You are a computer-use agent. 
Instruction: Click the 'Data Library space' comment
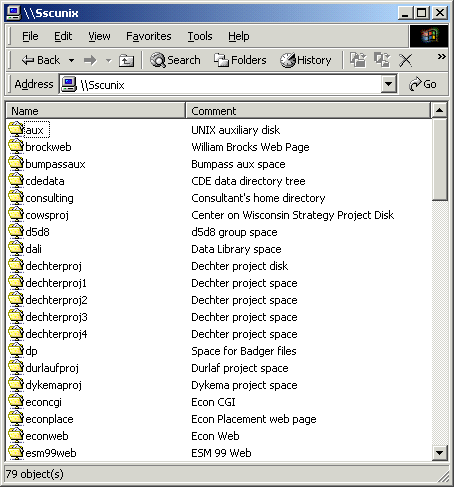pos(236,249)
